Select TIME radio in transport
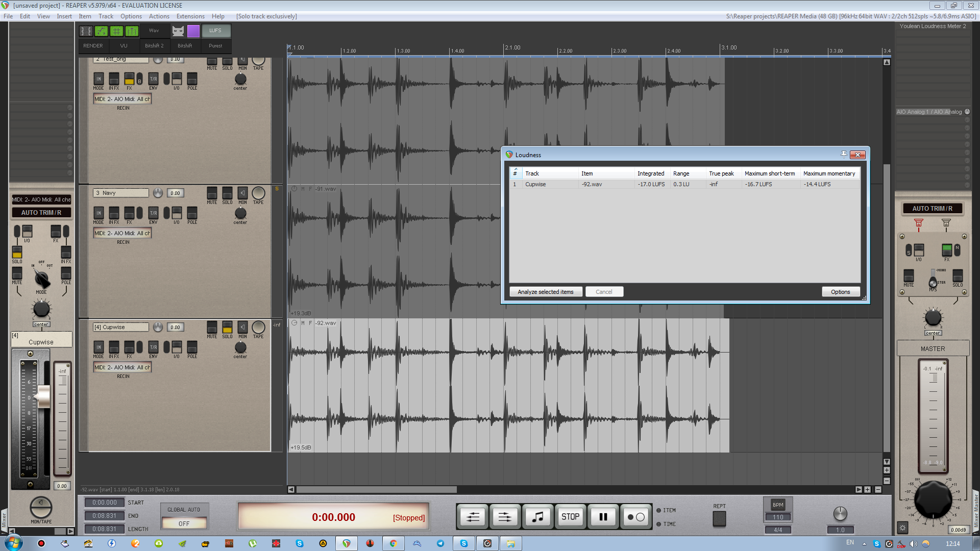This screenshot has width=980, height=551. [x=658, y=524]
